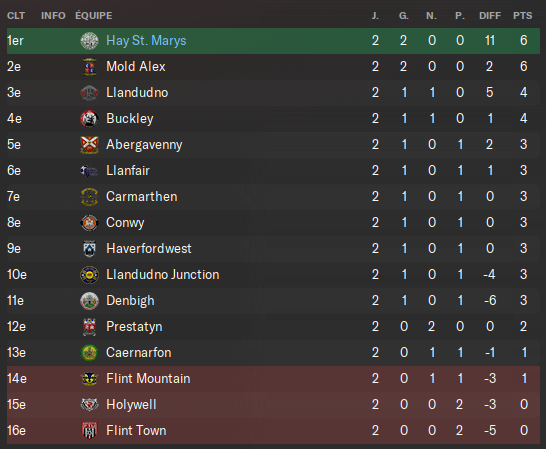The image size is (546, 449).
Task: Sort by the ÉQUIPE column header
Action: (x=94, y=16)
